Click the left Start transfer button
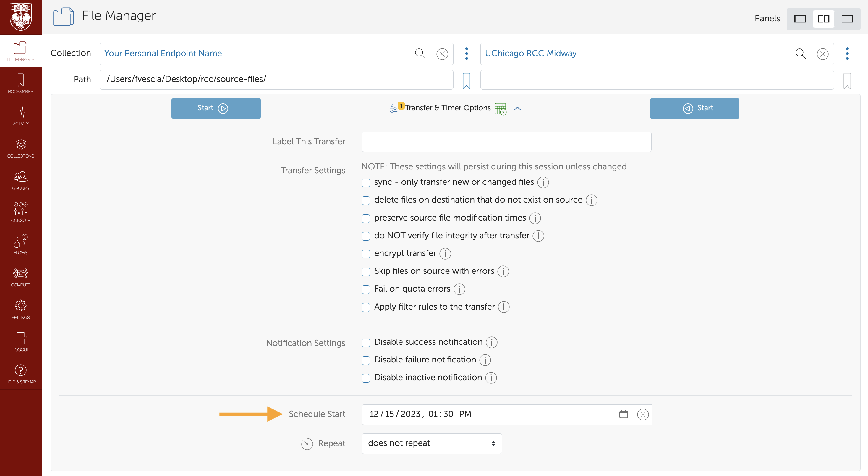The width and height of the screenshot is (868, 476). coord(216,108)
